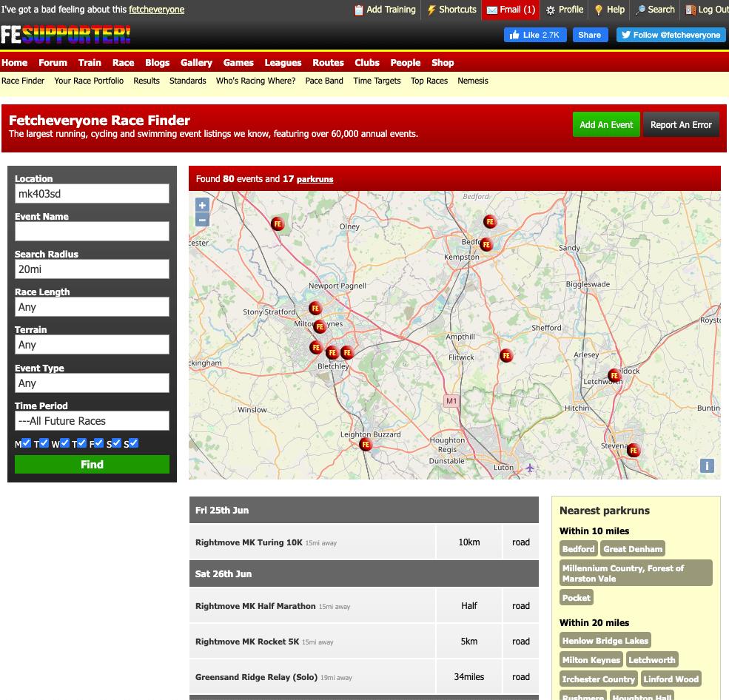Viewport: 729px width, 700px height.
Task: Open the Pace Band page
Action: (324, 81)
